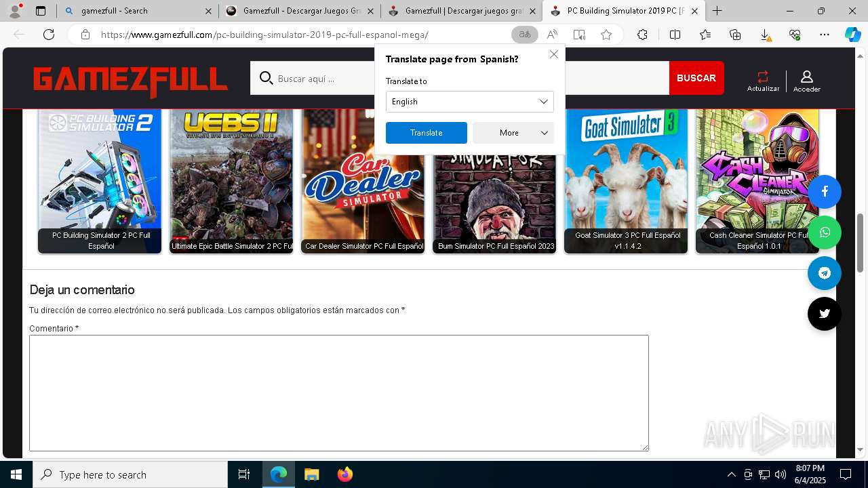
Task: Open the Translate to English dropdown
Action: [470, 102]
